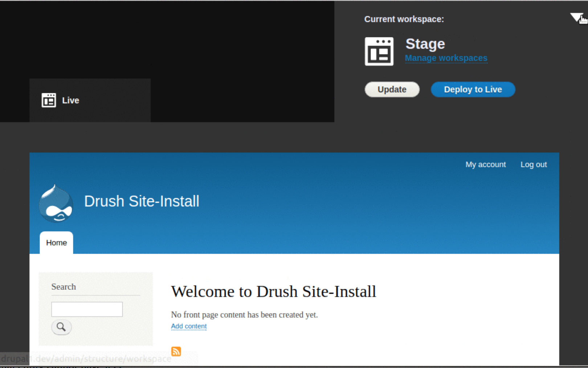The width and height of the screenshot is (588, 368).
Task: Click the Live workspace icon
Action: pos(49,100)
